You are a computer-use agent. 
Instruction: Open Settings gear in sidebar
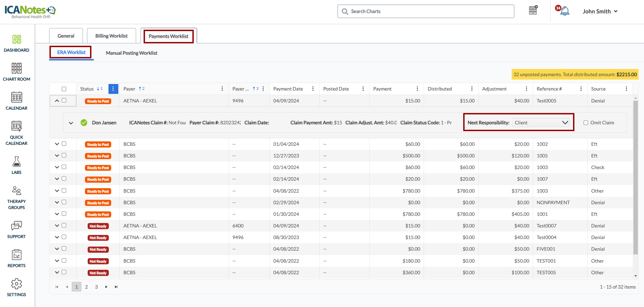(x=16, y=288)
